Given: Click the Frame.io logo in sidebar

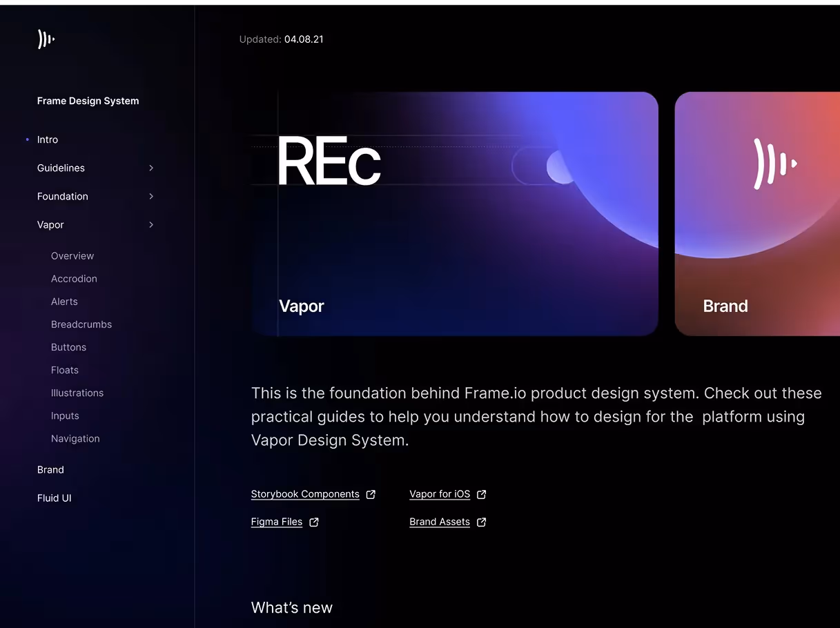Looking at the screenshot, I should pos(46,39).
